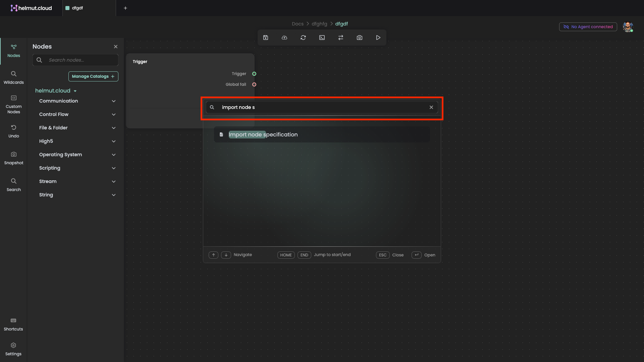Open Custom Nodes in the sidebar
The width and height of the screenshot is (644, 362).
point(13,104)
